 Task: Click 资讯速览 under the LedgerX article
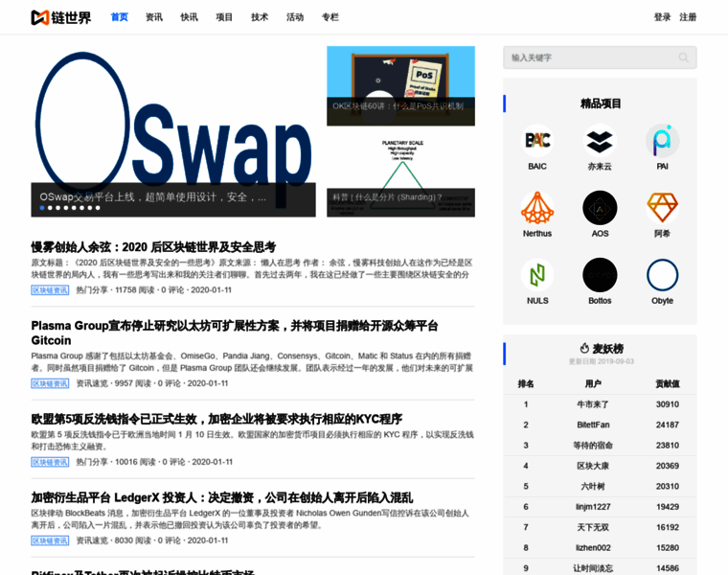pyautogui.click(x=92, y=540)
